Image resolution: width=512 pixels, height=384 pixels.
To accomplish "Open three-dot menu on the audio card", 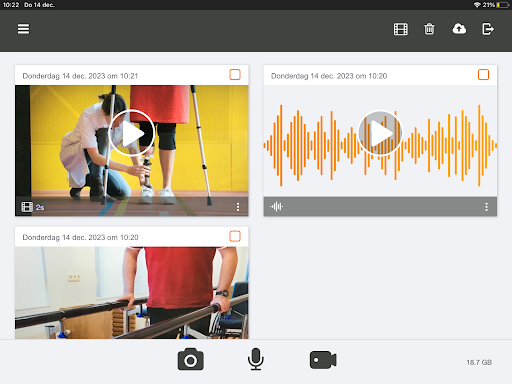I will click(486, 207).
